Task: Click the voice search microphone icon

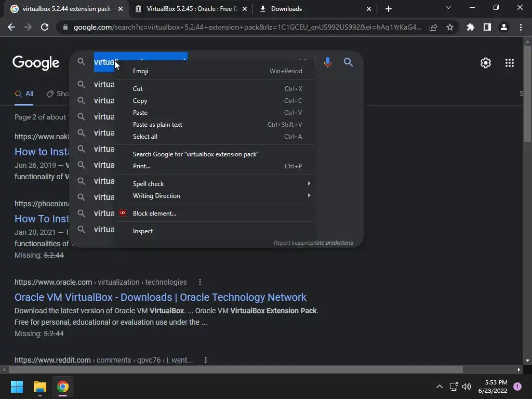Action: pyautogui.click(x=327, y=62)
